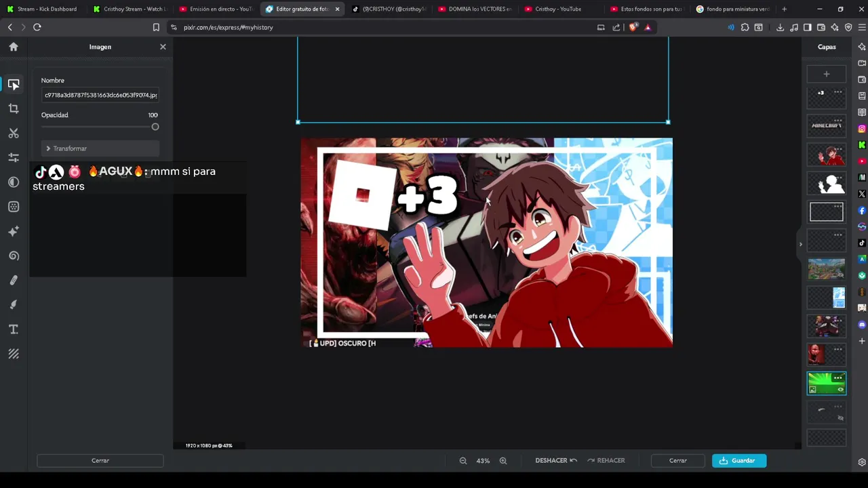Click DESHACER to undo
The width and height of the screenshot is (868, 488).
(x=556, y=460)
